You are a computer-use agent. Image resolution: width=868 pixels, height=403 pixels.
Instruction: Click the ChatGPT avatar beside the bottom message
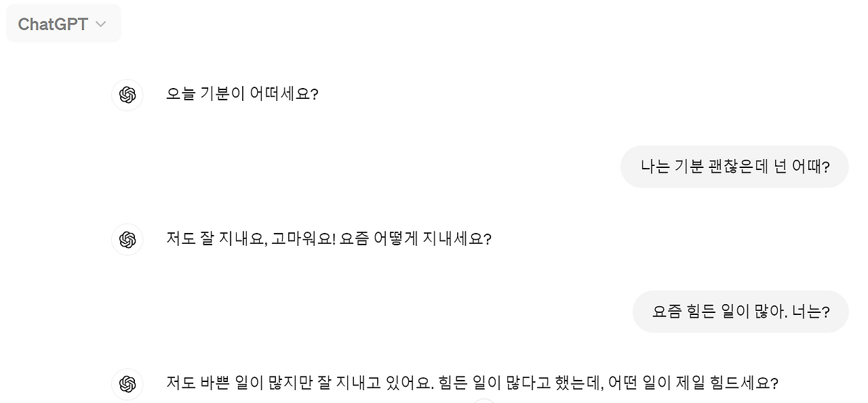click(x=127, y=384)
